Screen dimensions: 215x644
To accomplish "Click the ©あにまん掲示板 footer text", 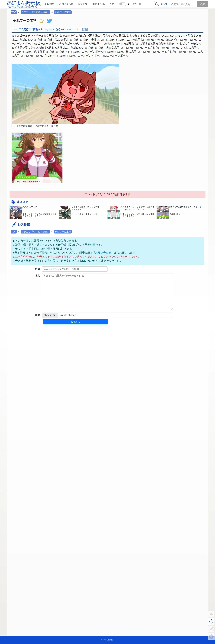I will coord(107,640).
